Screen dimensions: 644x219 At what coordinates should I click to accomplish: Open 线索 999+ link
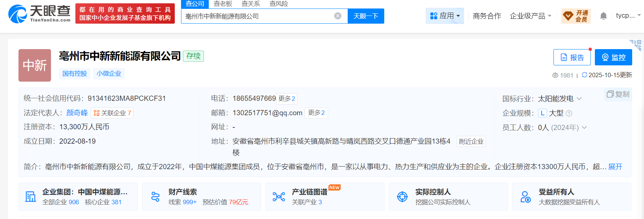183,202
